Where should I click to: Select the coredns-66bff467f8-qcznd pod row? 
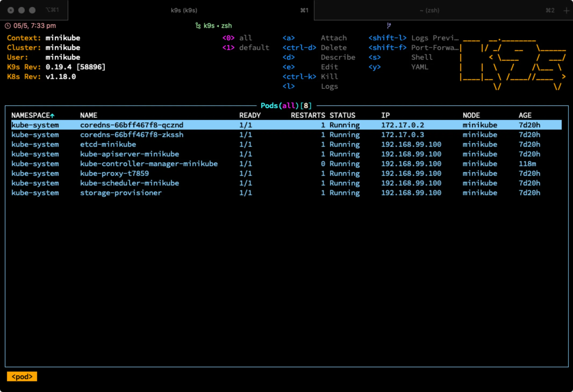(x=286, y=125)
